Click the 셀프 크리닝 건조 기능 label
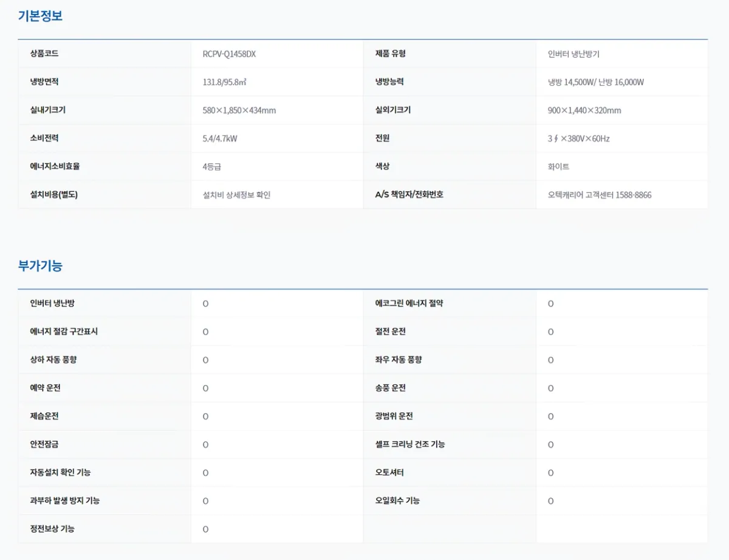Image resolution: width=729 pixels, height=560 pixels. click(410, 444)
